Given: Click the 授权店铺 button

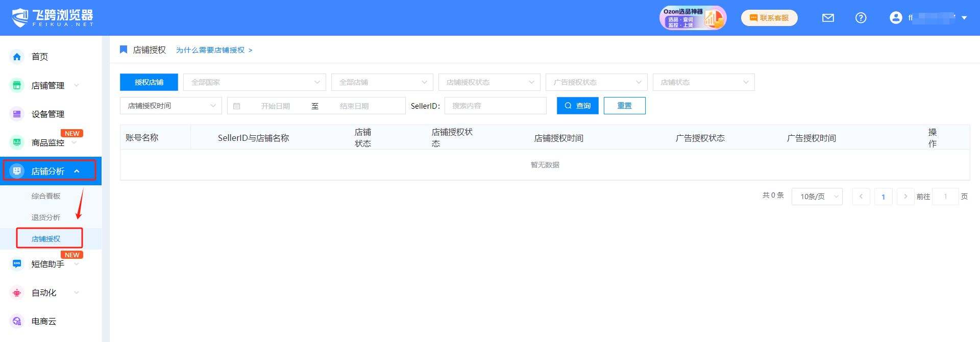Looking at the screenshot, I should (x=149, y=82).
